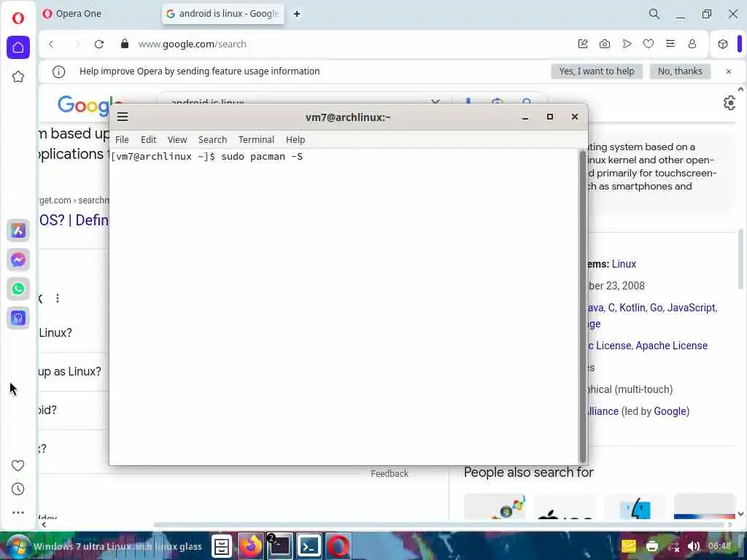Viewport: 747px width, 560px height.
Task: Launch Firefox from the taskbar
Action: pyautogui.click(x=251, y=545)
